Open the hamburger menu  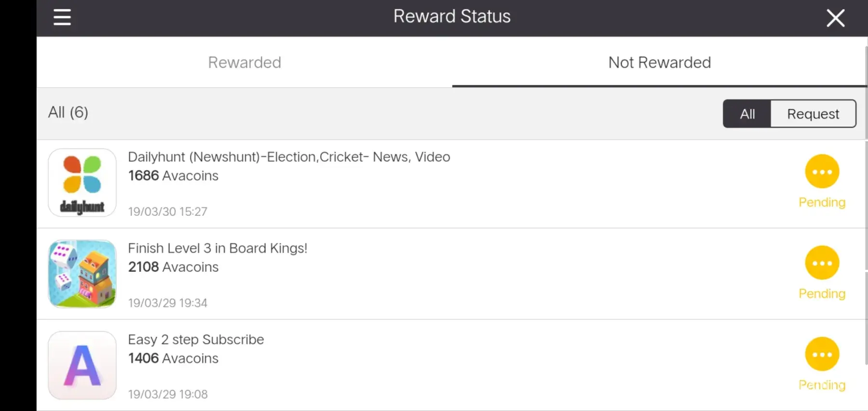pos(62,17)
